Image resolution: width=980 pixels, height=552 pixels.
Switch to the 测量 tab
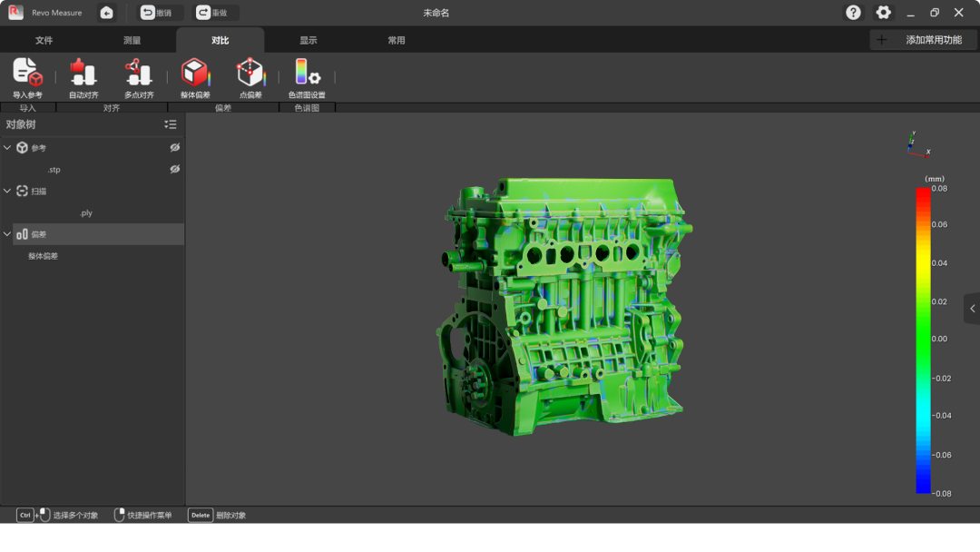click(132, 40)
